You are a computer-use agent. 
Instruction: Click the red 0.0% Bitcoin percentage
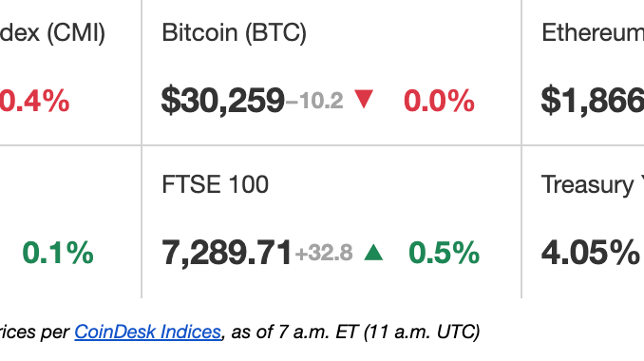point(439,101)
